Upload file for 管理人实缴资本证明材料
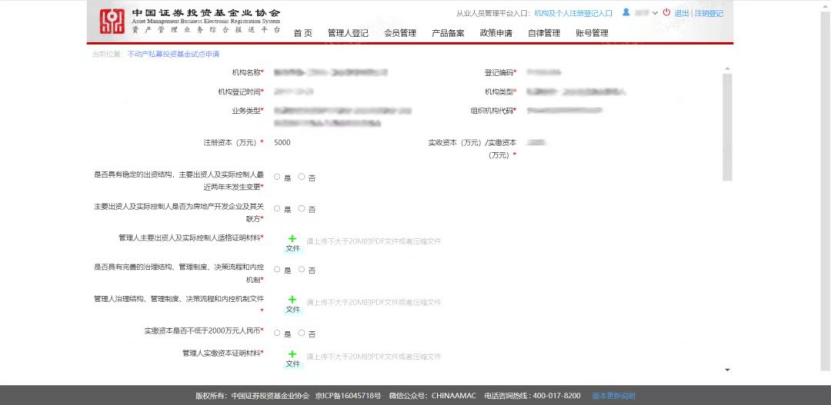The image size is (831, 406). pos(293,359)
